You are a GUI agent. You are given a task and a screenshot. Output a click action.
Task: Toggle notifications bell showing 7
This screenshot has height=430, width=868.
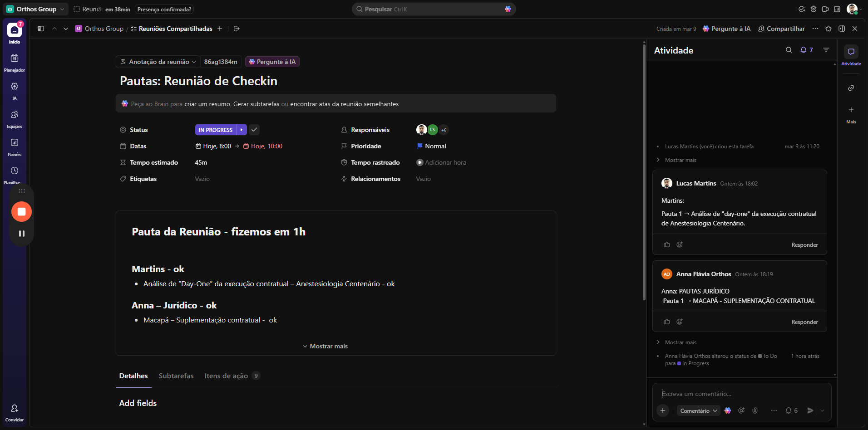[806, 50]
